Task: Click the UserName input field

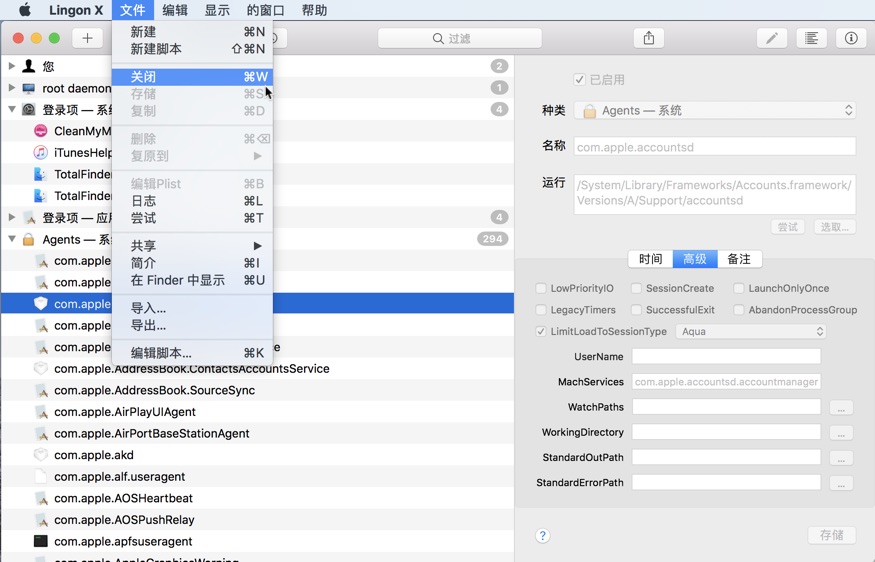Action: (x=726, y=356)
